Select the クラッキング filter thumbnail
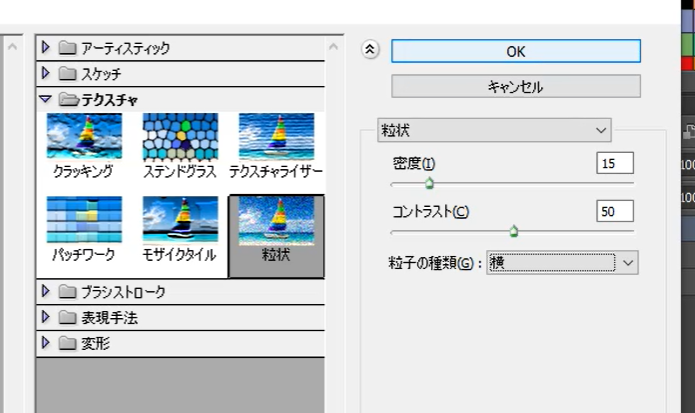695x413 pixels. point(84,137)
